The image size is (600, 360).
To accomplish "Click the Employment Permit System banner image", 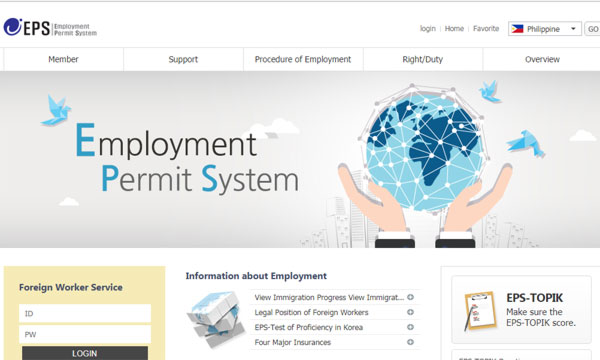I will coord(300,160).
